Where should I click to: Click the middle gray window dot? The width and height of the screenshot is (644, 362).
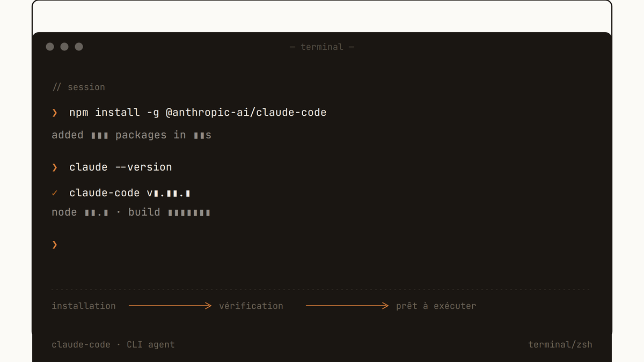pos(64,47)
